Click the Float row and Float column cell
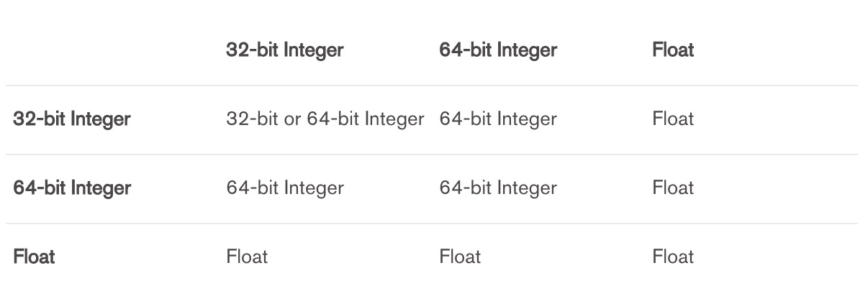The image size is (868, 286). pyautogui.click(x=673, y=257)
